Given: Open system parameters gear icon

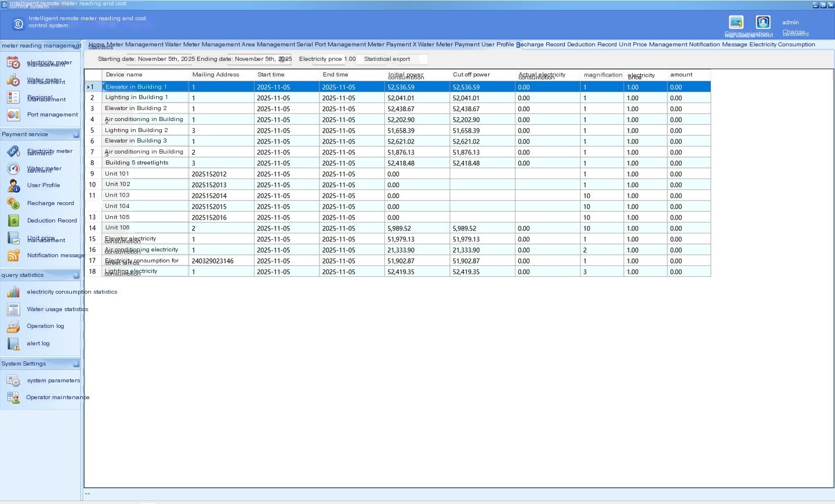Looking at the screenshot, I should (x=13, y=381).
